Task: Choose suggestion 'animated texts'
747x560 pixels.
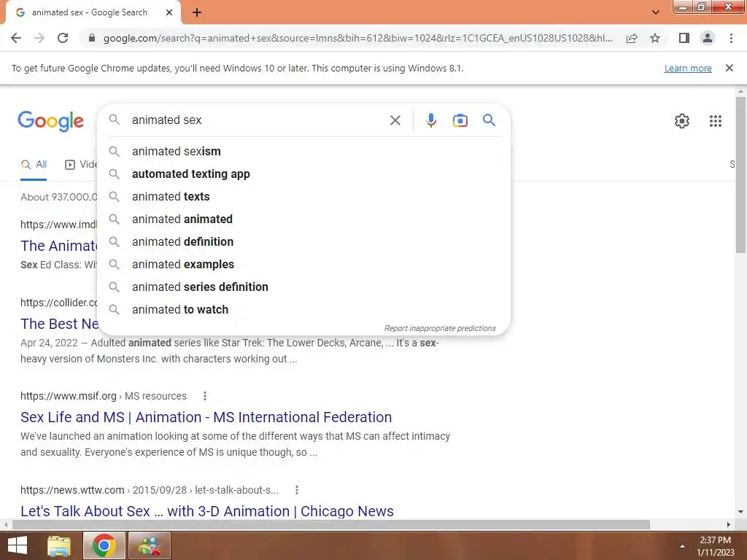Action: click(x=303, y=197)
